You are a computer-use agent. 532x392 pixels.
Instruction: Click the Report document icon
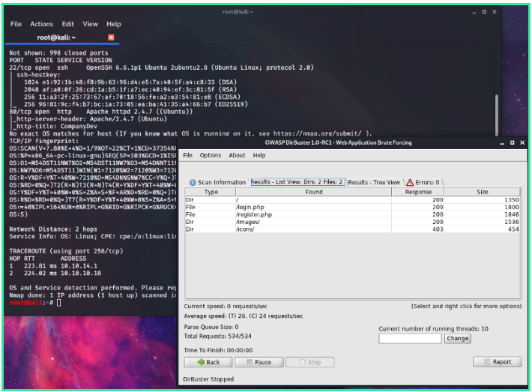coord(487,362)
